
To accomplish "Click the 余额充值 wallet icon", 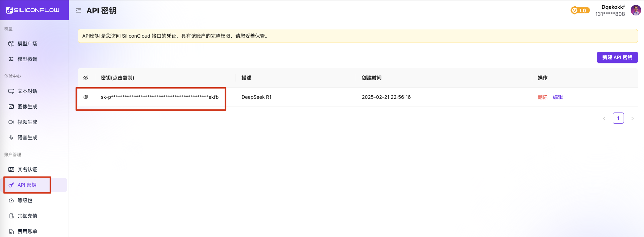I will [x=11, y=216].
